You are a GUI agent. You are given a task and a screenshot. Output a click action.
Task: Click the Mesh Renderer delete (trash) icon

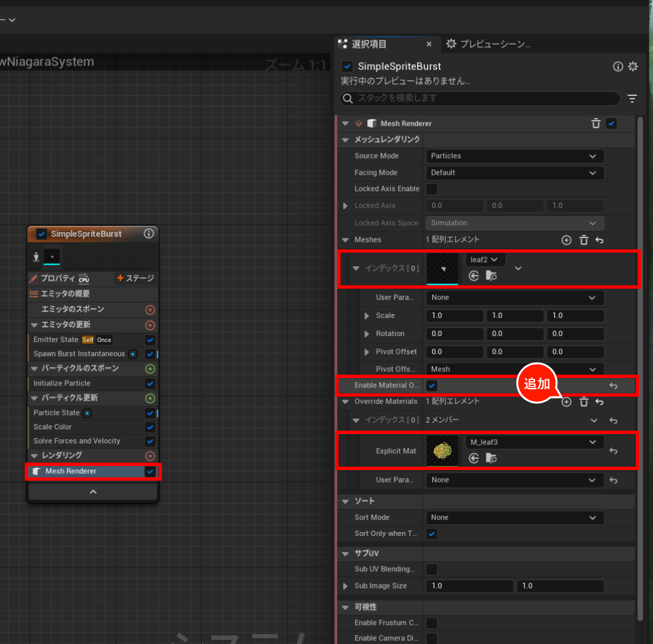click(596, 123)
